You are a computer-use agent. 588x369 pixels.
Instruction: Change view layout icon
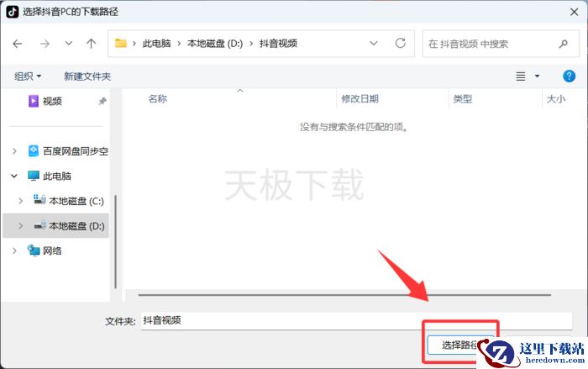tap(521, 76)
